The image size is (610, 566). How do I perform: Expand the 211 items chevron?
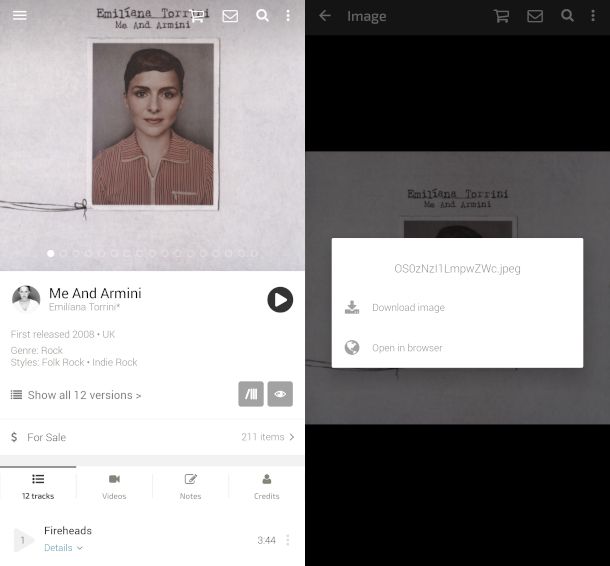(292, 437)
